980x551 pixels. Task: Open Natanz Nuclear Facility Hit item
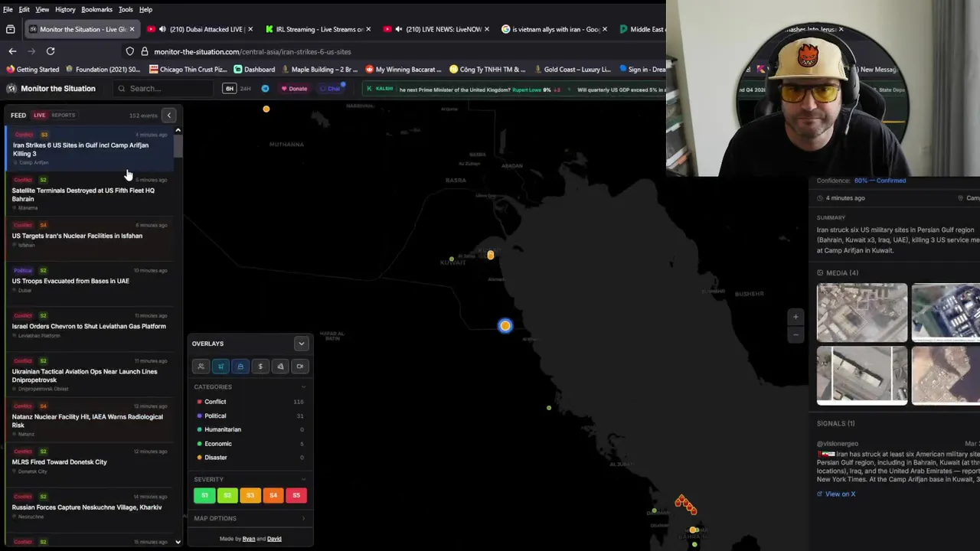tap(90, 421)
